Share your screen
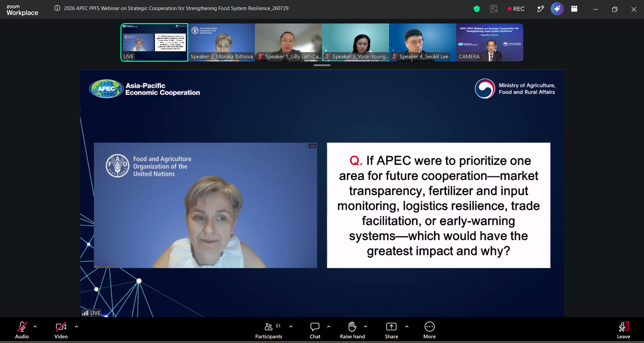This screenshot has width=644, height=343. tap(391, 330)
